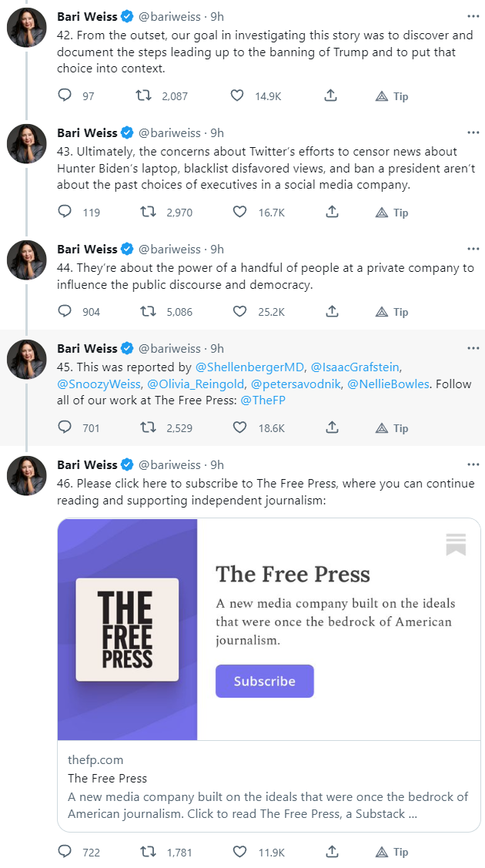
Task: Retweet tweet 43 about Hunter Biden's laptop
Action: (143, 213)
